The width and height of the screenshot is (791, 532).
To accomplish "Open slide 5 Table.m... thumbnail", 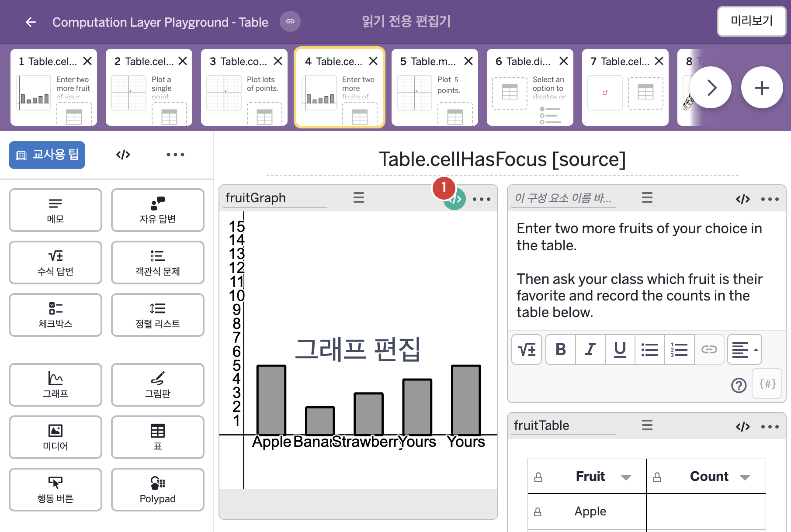I will 435,87.
